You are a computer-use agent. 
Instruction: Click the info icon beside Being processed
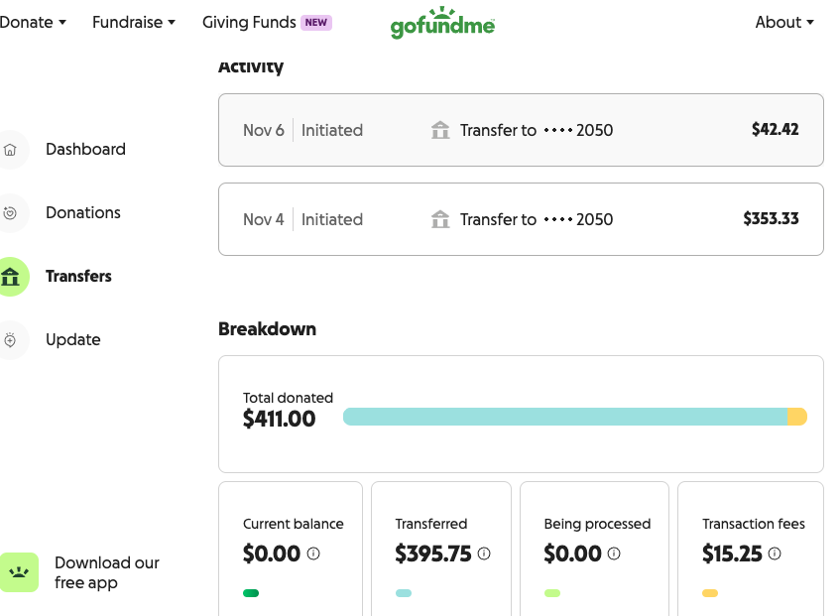pos(614,554)
